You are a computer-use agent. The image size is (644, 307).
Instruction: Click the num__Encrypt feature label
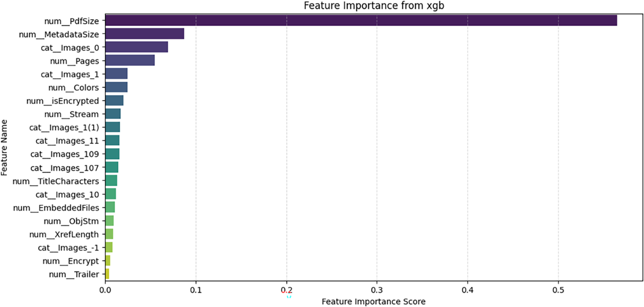point(71,261)
